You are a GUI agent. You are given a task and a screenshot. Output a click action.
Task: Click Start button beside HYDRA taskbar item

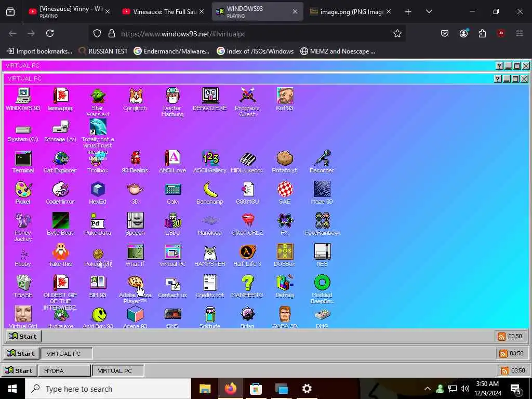coord(19,370)
